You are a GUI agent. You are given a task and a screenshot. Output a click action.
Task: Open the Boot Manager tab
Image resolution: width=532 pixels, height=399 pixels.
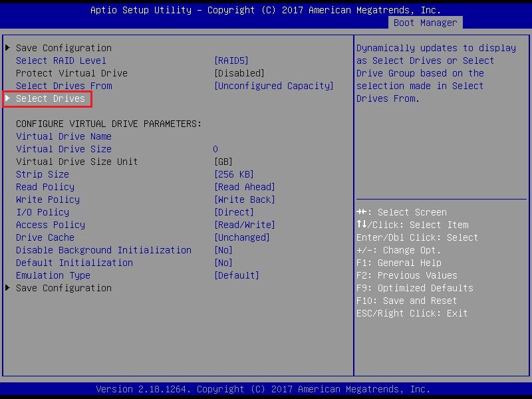coord(425,23)
